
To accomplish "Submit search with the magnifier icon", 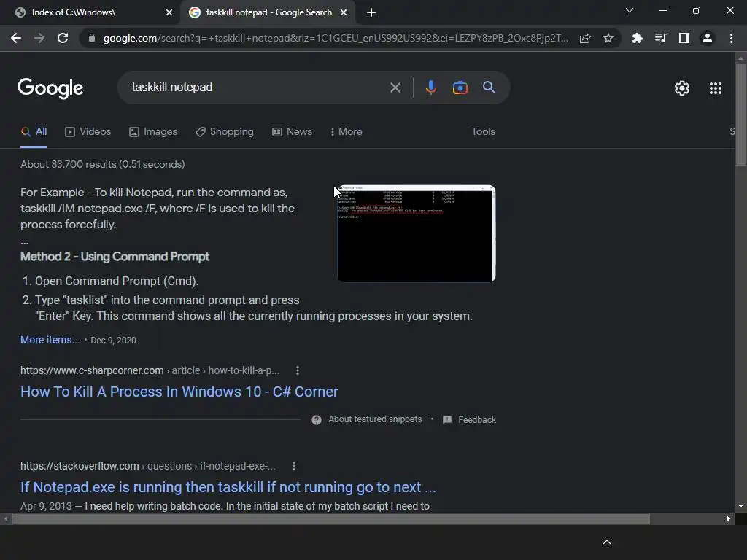I will click(x=489, y=87).
